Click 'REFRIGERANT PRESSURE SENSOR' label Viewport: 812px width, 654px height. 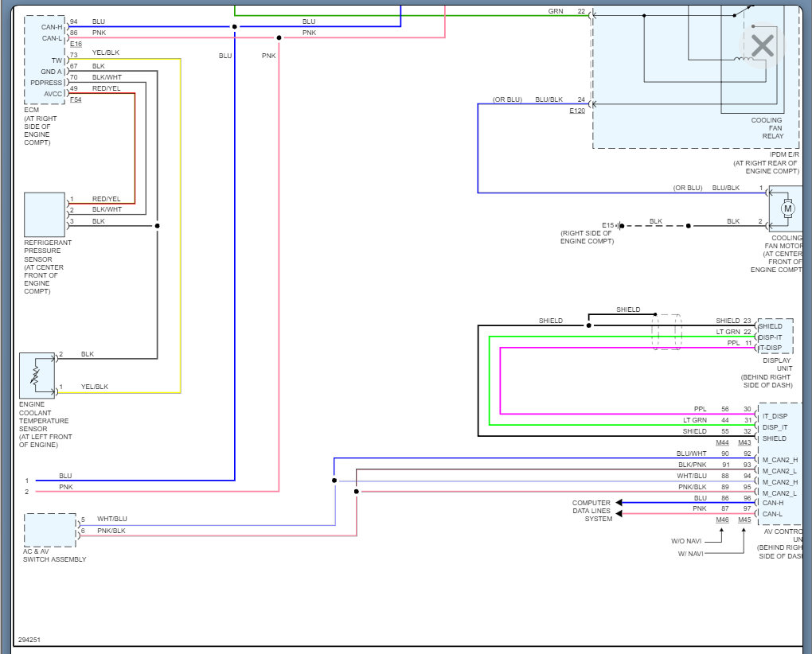pos(48,251)
